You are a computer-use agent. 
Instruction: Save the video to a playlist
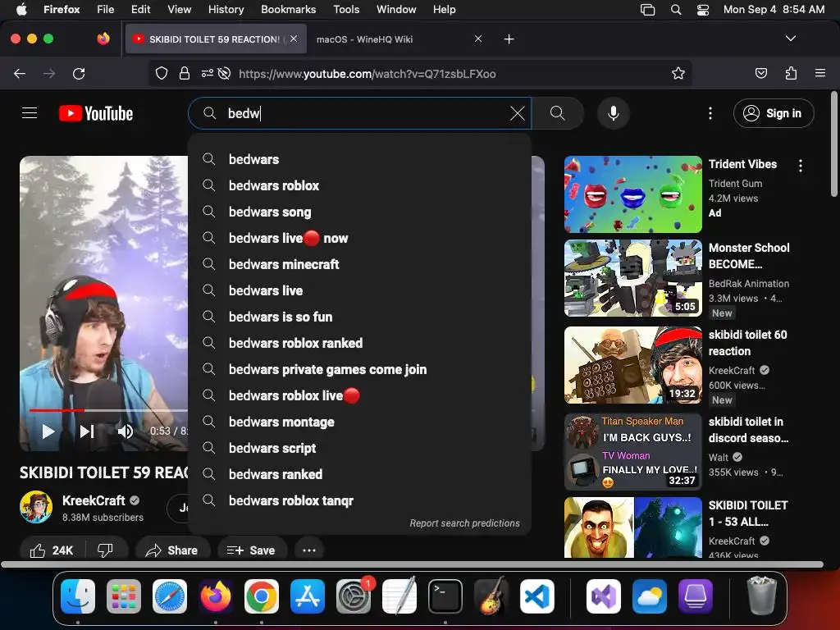point(251,550)
